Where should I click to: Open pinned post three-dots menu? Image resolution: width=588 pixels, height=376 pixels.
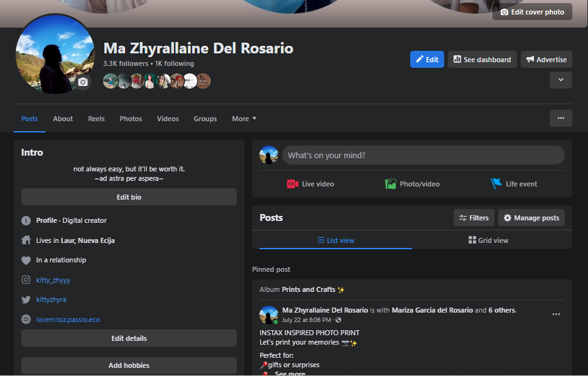coord(556,314)
